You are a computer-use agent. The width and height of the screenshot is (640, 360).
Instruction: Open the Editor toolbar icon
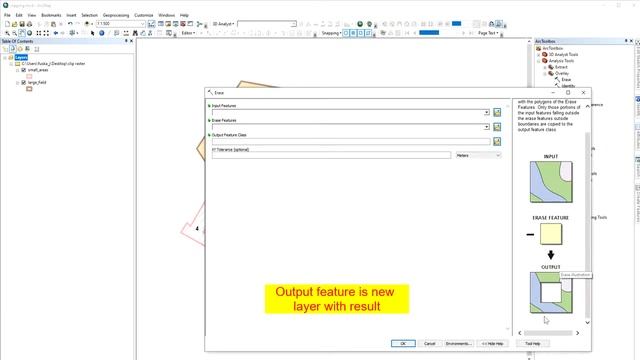click(151, 24)
